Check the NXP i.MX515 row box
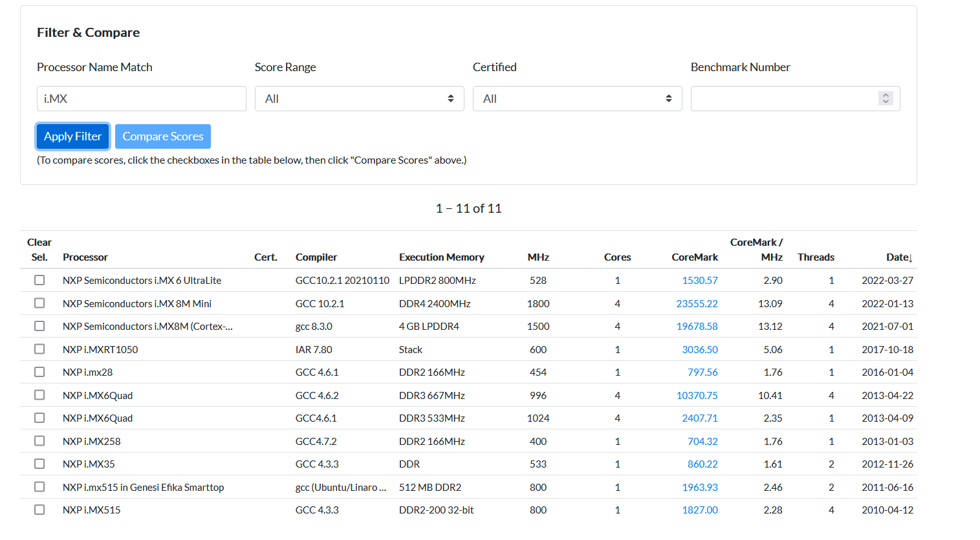 [39, 510]
